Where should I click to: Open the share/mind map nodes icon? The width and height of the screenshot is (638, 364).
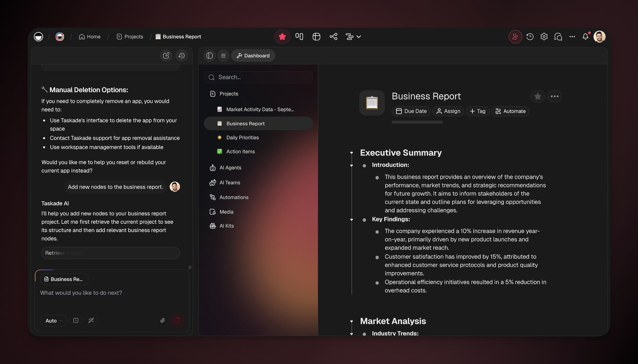334,37
